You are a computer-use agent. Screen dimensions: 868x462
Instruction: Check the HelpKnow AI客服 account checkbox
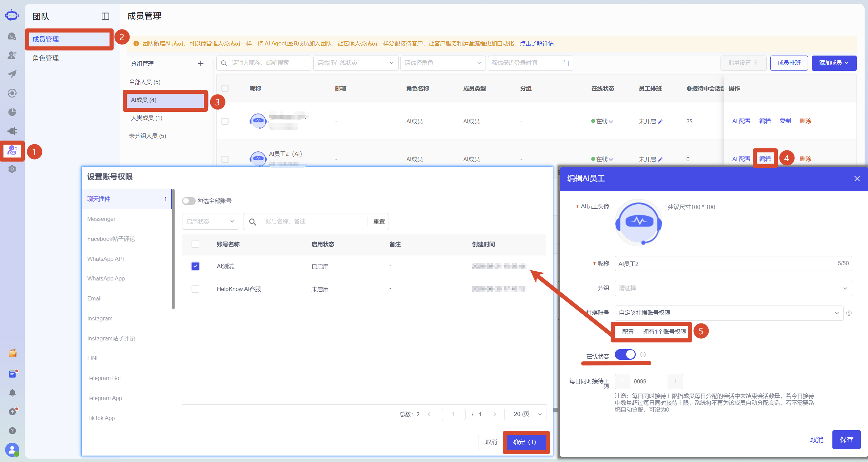point(195,289)
